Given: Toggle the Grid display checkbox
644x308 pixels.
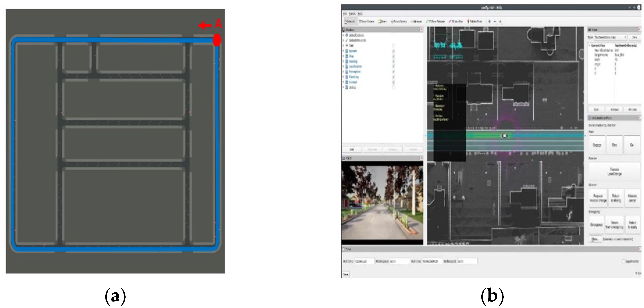Looking at the screenshot, I should click(394, 46).
